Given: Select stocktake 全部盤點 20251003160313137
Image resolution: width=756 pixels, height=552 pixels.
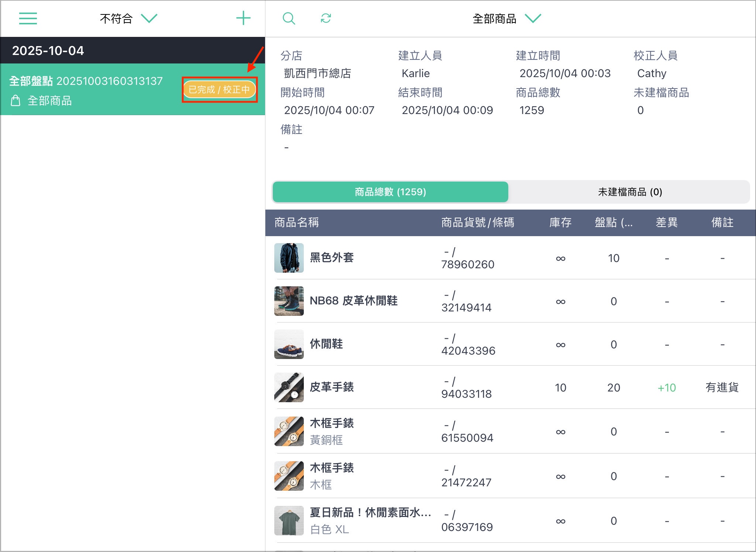Looking at the screenshot, I should [133, 89].
